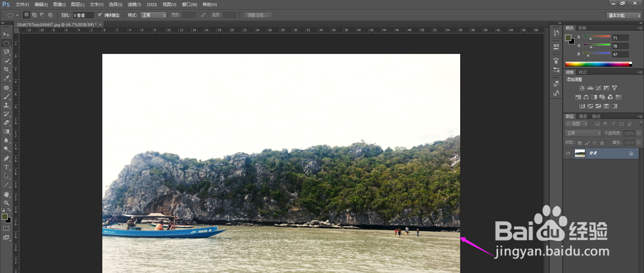The image size is (644, 273).
Task: Toggle lock position in Layers panel
Action: tap(595, 143)
